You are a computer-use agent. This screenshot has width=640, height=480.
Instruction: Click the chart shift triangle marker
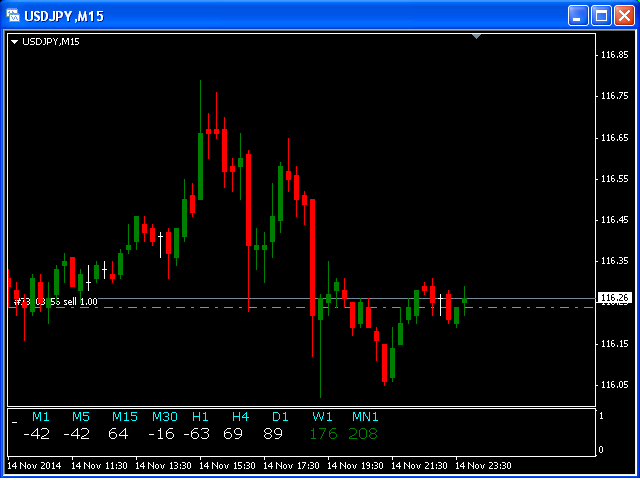pos(476,36)
